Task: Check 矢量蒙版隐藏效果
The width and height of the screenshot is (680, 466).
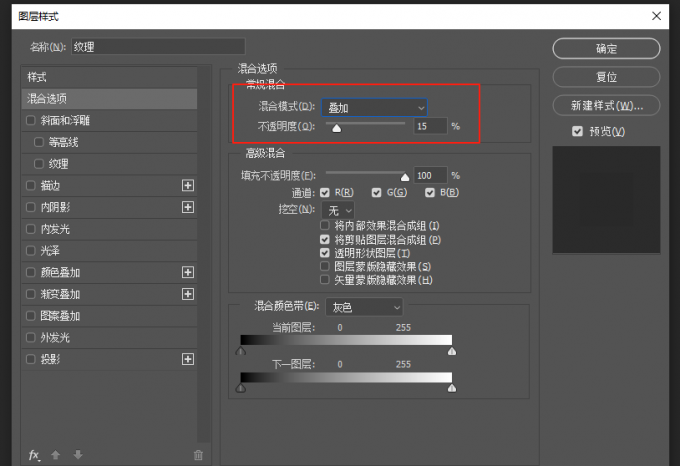Action: [x=324, y=280]
